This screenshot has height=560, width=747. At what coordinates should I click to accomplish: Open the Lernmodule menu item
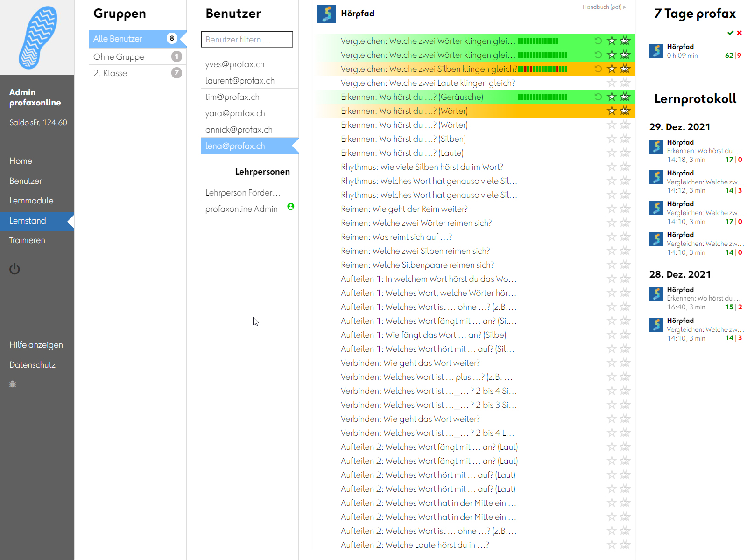click(31, 201)
